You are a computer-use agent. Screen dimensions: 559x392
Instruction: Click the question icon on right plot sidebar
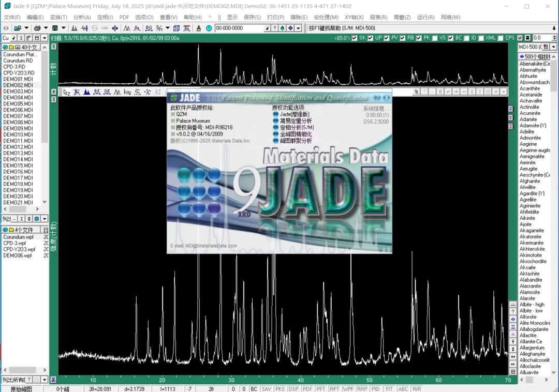click(x=513, y=311)
